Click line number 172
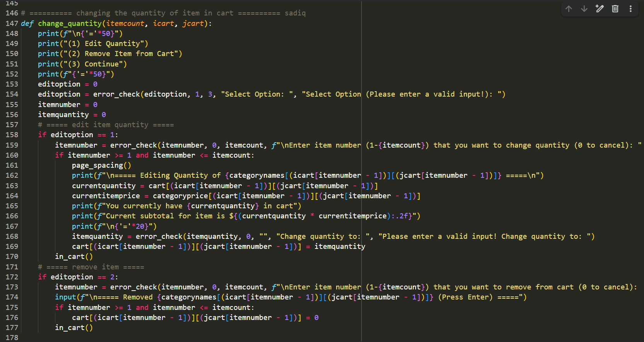This screenshot has height=342, width=644. click(x=12, y=277)
